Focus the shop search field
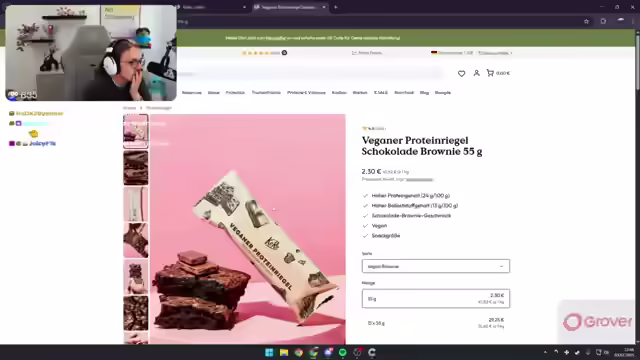640x360 pixels. (x=310, y=74)
